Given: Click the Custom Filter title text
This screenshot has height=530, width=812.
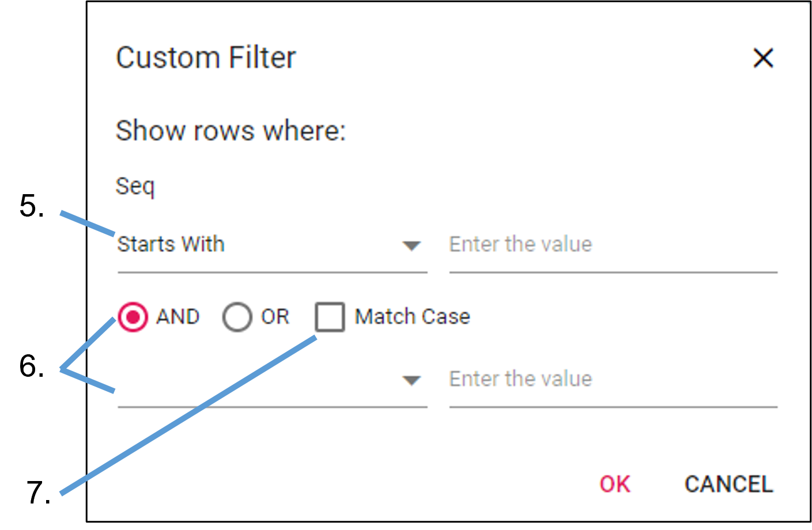Looking at the screenshot, I should [x=206, y=56].
